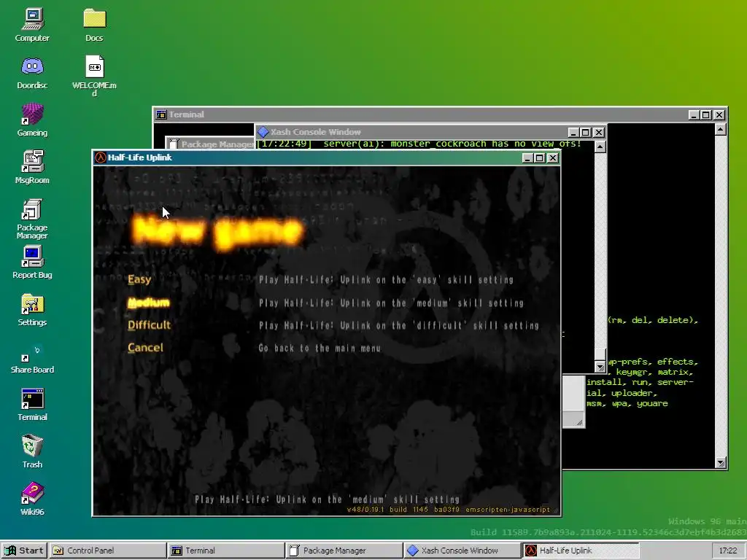The image size is (747, 560).
Task: Maximize the Xash Console Window
Action: [x=586, y=133]
